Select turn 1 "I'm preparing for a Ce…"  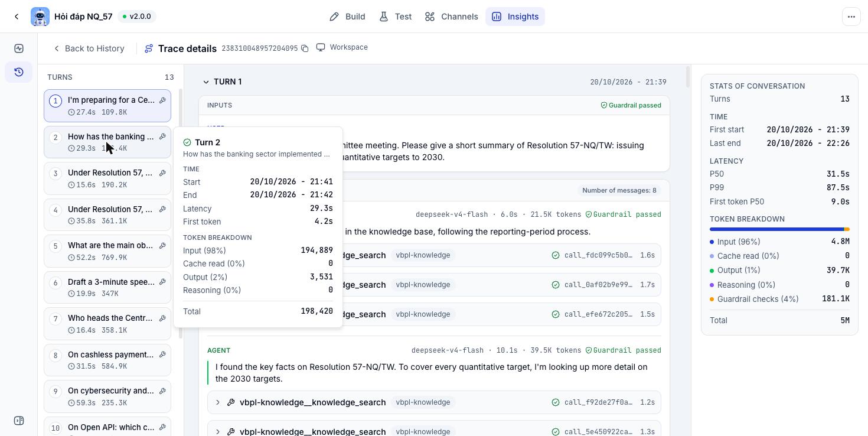click(107, 106)
